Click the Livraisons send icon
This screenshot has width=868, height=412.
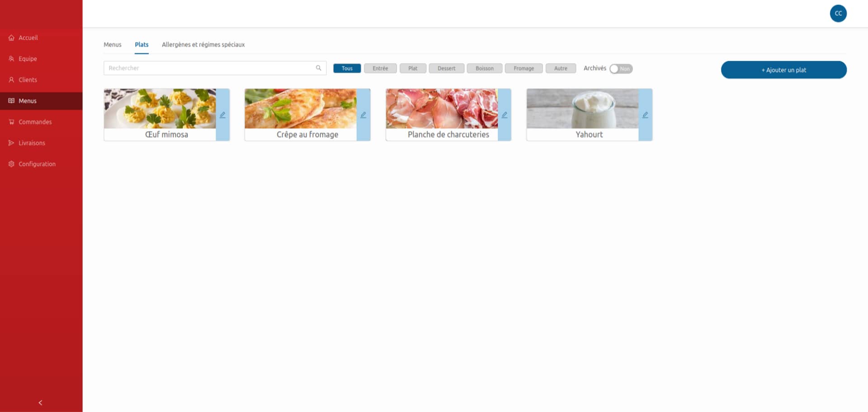11,143
